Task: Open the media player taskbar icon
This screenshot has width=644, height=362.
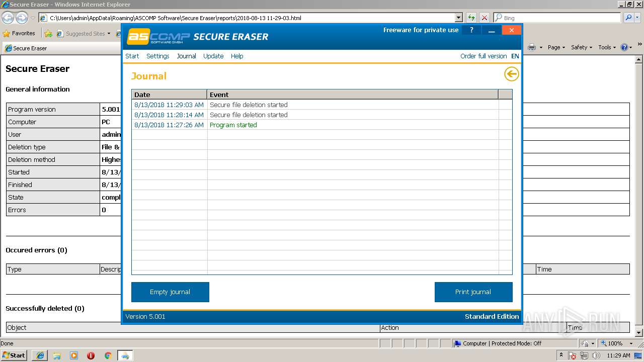Action: pos(74,355)
